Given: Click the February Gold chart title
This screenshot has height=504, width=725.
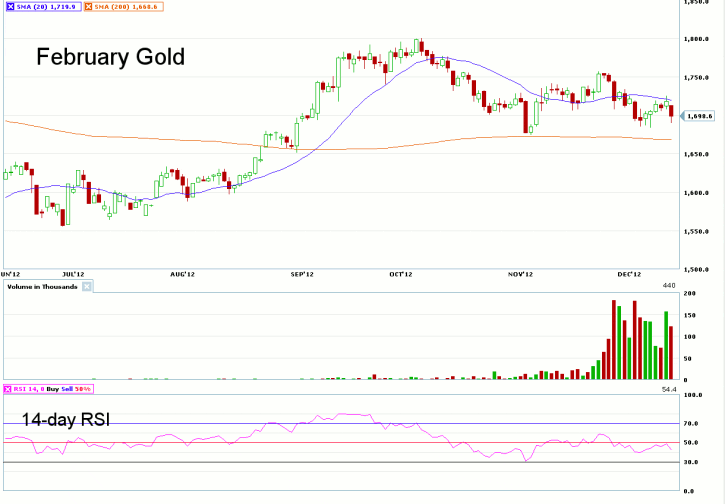Looking at the screenshot, I should coord(110,57).
